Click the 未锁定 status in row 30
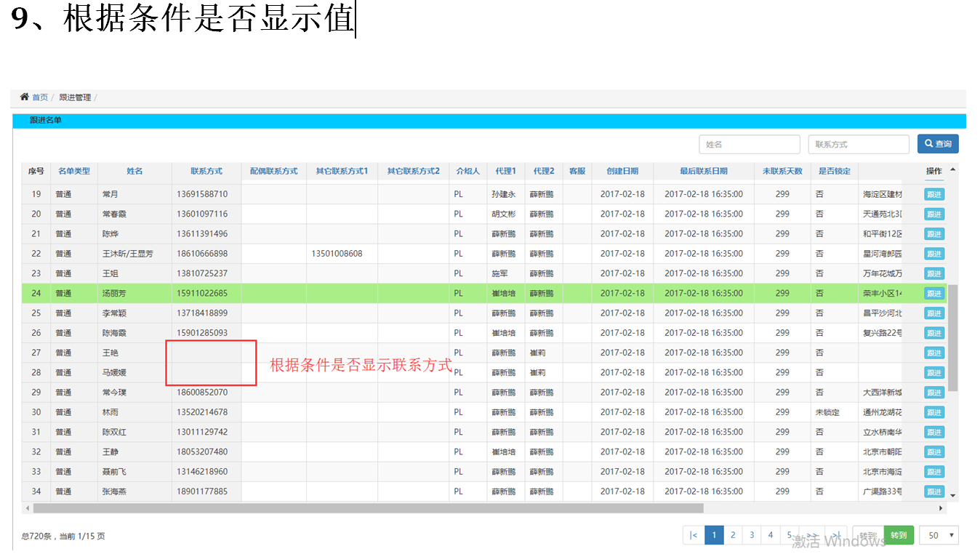 [827, 412]
